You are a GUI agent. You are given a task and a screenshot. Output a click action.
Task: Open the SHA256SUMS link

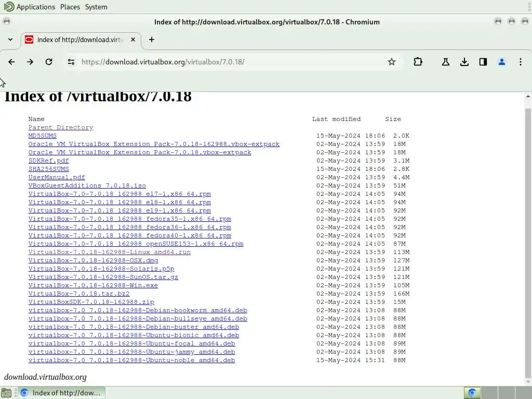point(48,169)
